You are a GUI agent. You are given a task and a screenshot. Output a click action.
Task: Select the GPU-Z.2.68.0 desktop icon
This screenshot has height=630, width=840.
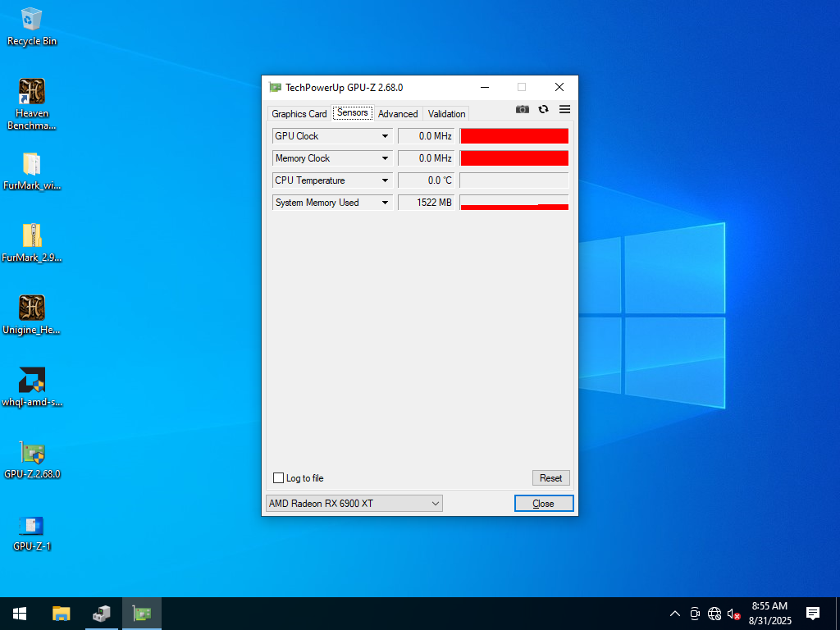point(32,459)
